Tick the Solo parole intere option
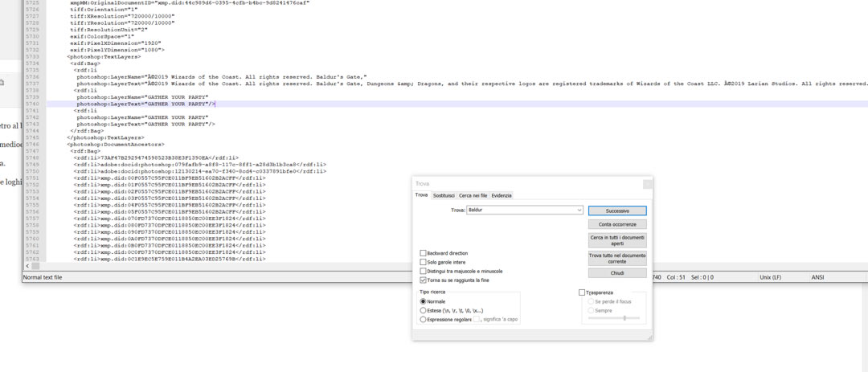 424,262
